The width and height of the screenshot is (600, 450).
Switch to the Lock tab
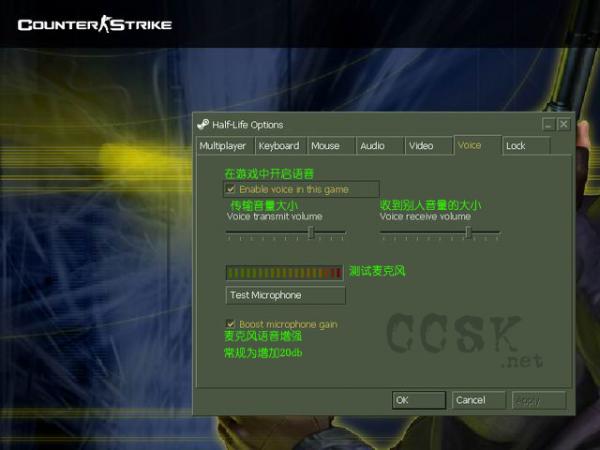(526, 146)
